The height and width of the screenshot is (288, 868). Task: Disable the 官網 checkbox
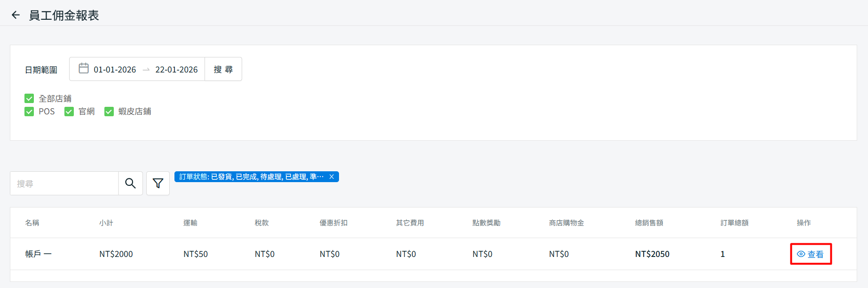tap(69, 112)
